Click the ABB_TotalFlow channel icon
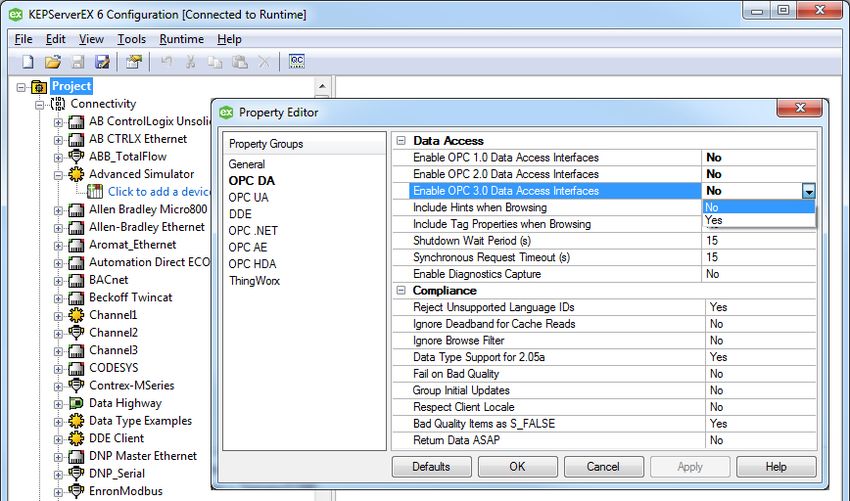The height and width of the screenshot is (501, 850). point(76,157)
